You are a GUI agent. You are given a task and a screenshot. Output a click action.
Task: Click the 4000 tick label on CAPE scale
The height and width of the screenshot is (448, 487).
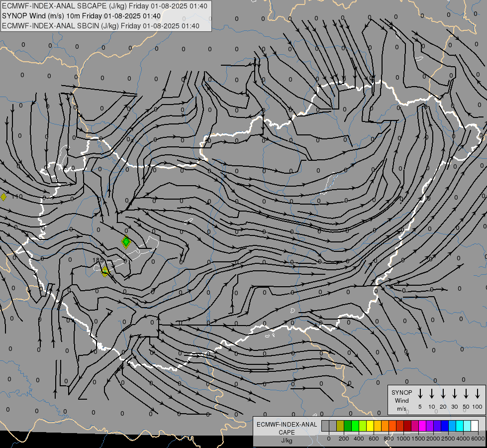(x=463, y=439)
